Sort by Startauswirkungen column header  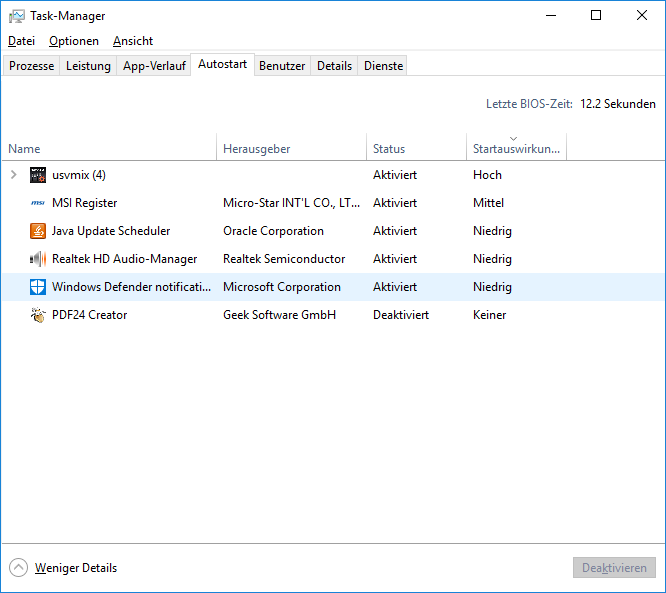[516, 149]
